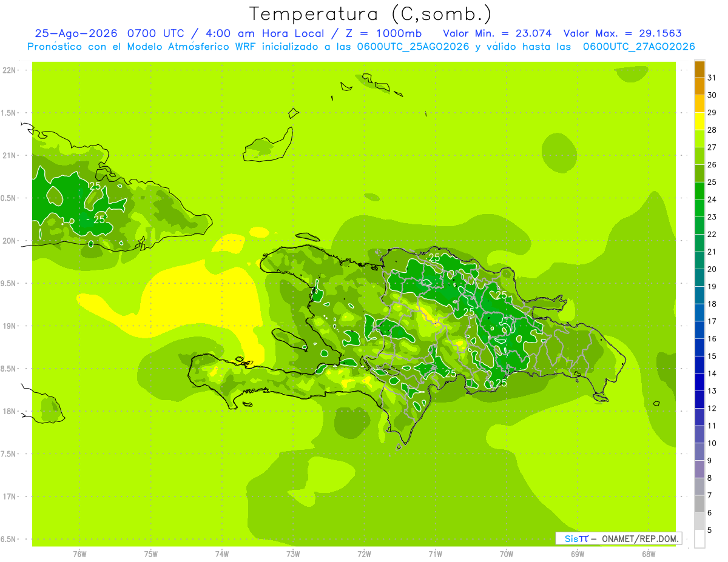Click the '19N' latitude label

click(x=9, y=326)
